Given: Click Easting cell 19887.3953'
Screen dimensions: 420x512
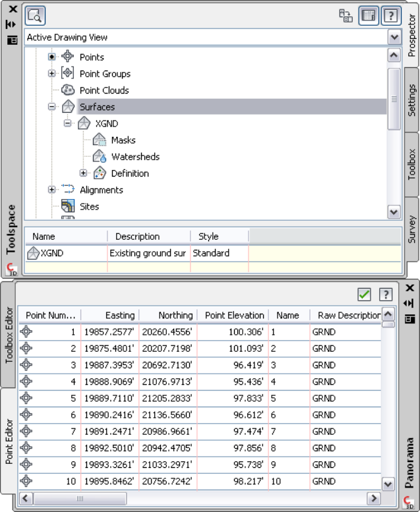Looking at the screenshot, I should 110,365.
